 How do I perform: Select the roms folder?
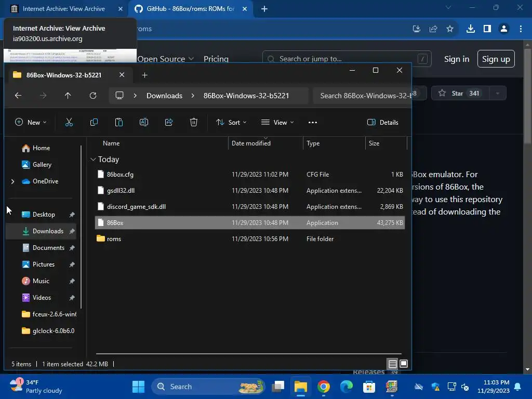click(x=250, y=239)
